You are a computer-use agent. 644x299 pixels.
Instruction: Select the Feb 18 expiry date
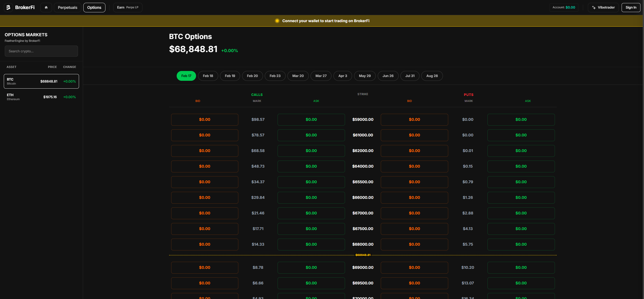click(208, 76)
